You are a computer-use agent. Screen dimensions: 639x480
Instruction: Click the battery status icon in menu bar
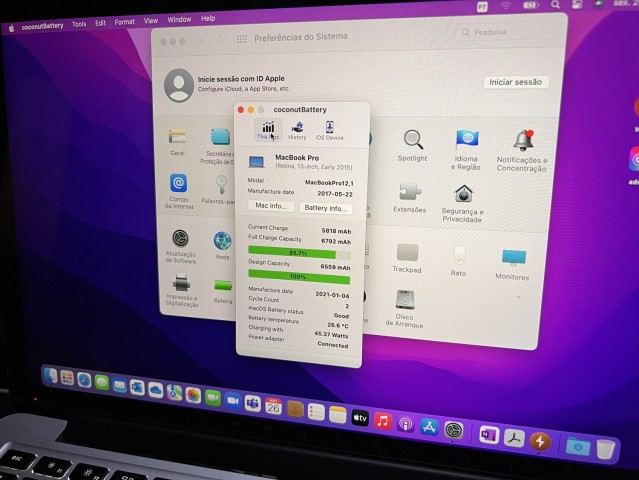point(531,5)
